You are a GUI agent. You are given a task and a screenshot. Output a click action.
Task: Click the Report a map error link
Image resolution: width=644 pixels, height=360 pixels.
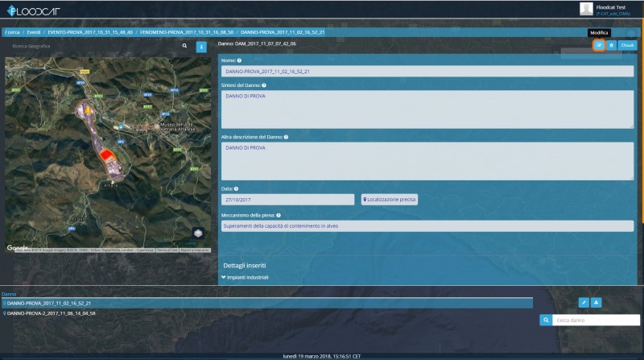pyautogui.click(x=195, y=250)
